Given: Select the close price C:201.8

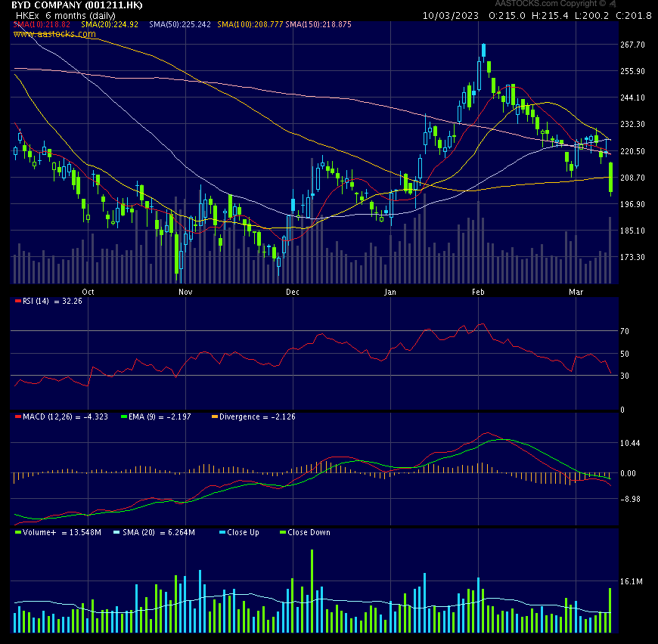Looking at the screenshot, I should coord(634,16).
